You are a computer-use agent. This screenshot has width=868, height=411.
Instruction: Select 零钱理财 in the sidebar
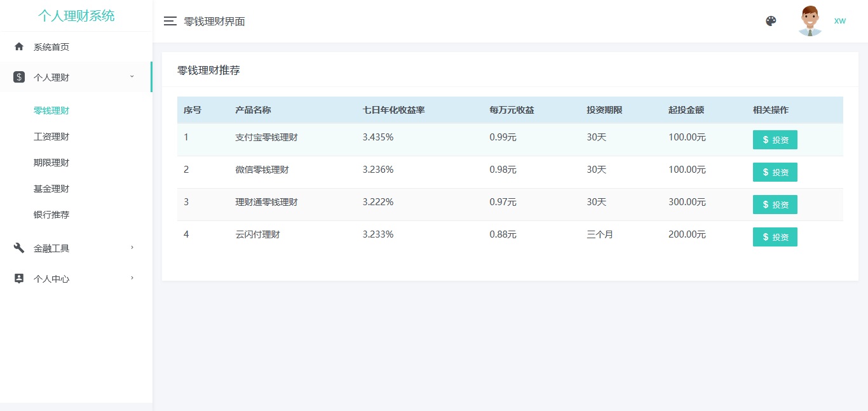pos(51,111)
